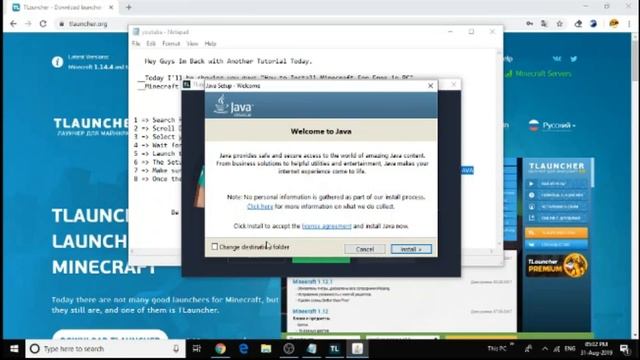Click the translate page icon
This screenshot has width=640, height=360.
[x=544, y=24]
